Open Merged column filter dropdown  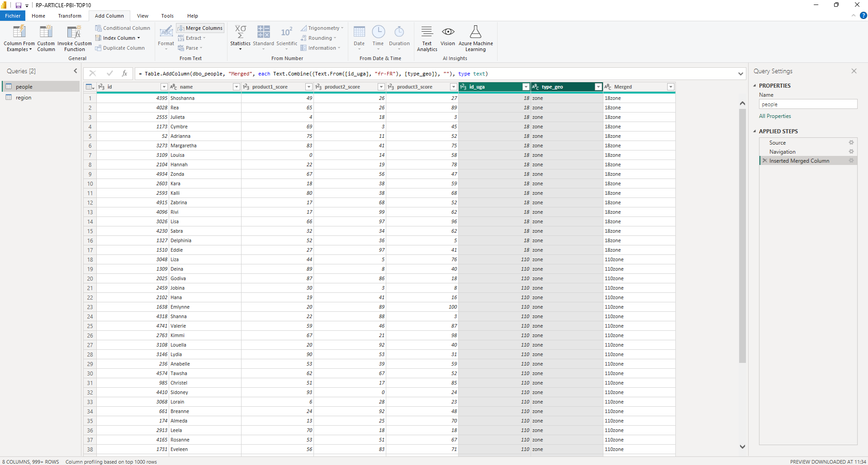tap(671, 87)
